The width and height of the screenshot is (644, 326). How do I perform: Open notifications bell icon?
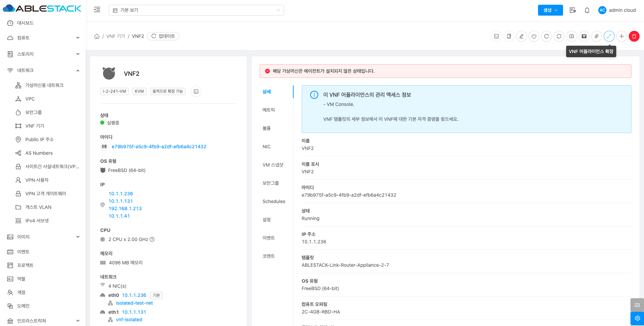point(587,10)
